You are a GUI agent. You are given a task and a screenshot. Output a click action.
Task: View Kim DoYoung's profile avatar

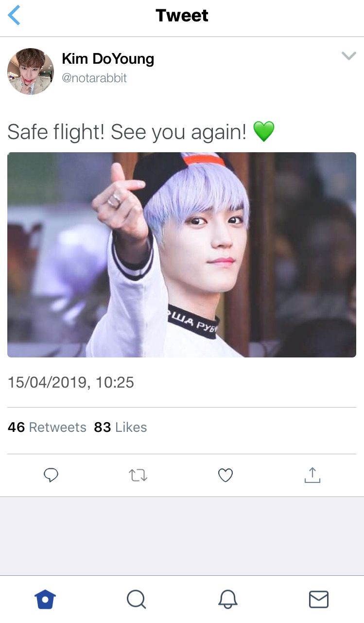30,71
